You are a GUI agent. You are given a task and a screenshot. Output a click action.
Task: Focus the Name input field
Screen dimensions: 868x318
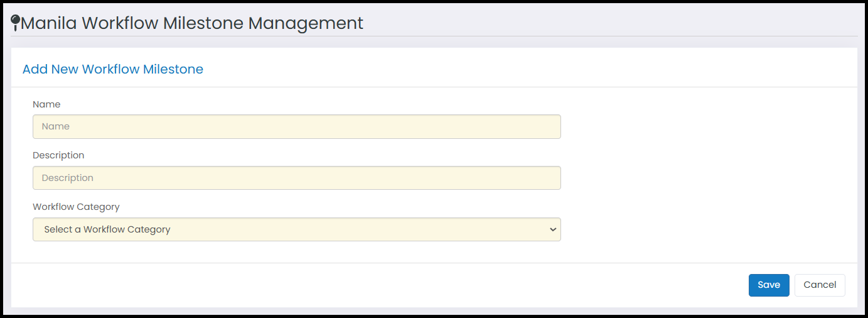297,126
